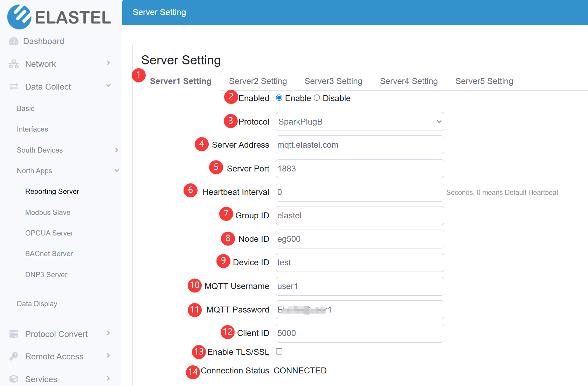
Task: Open North Apps submenu
Action: (x=34, y=171)
